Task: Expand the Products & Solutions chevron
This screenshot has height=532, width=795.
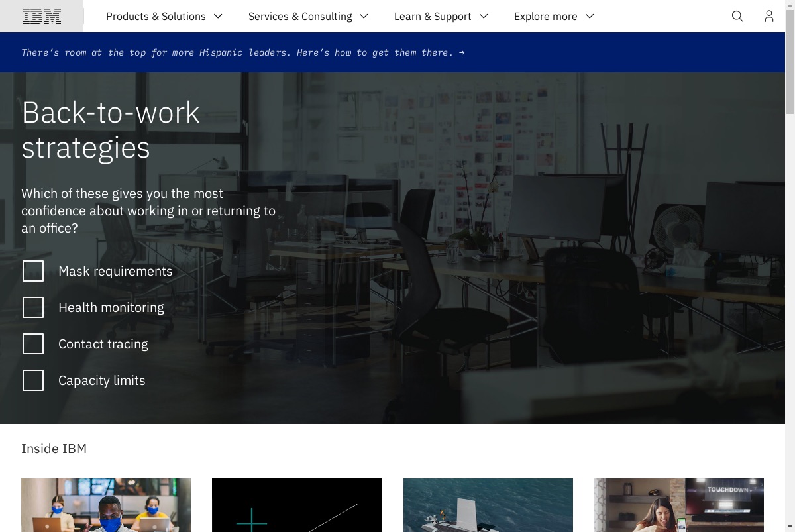Action: (218, 16)
